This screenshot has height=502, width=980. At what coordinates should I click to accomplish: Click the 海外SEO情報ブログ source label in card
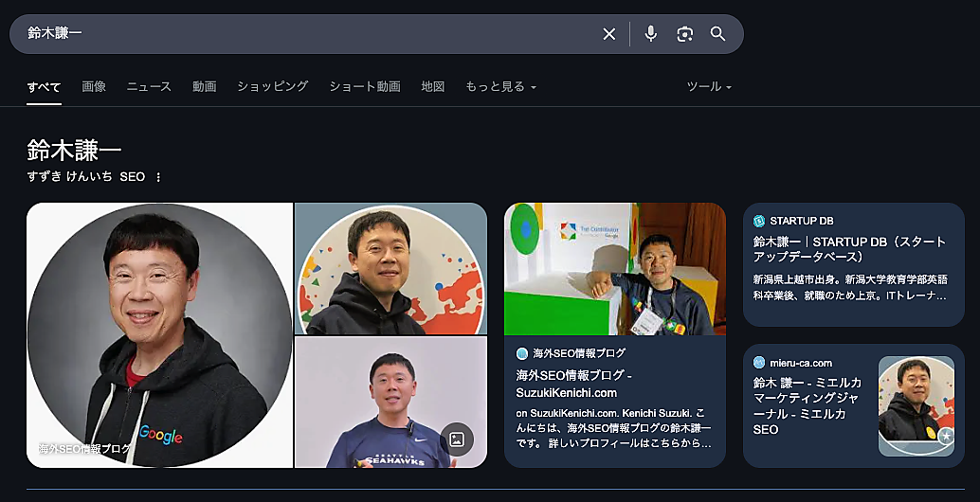579,353
